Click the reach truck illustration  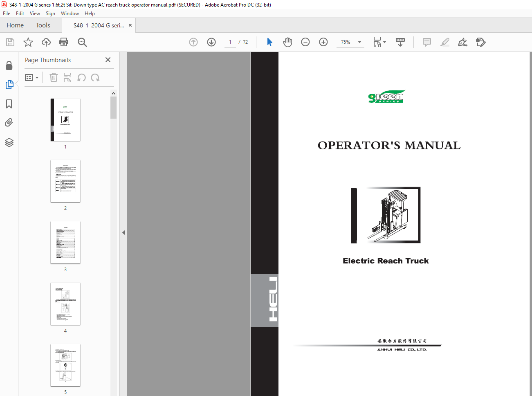386,215
